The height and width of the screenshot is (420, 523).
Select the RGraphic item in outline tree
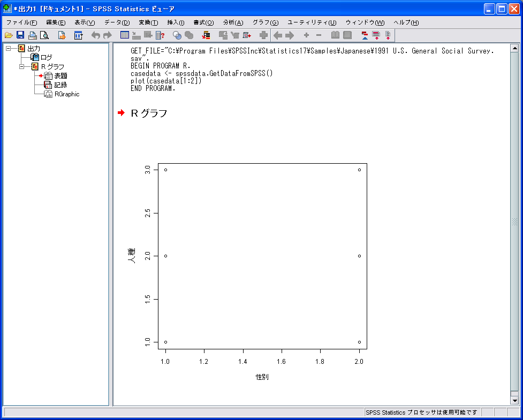pyautogui.click(x=66, y=94)
